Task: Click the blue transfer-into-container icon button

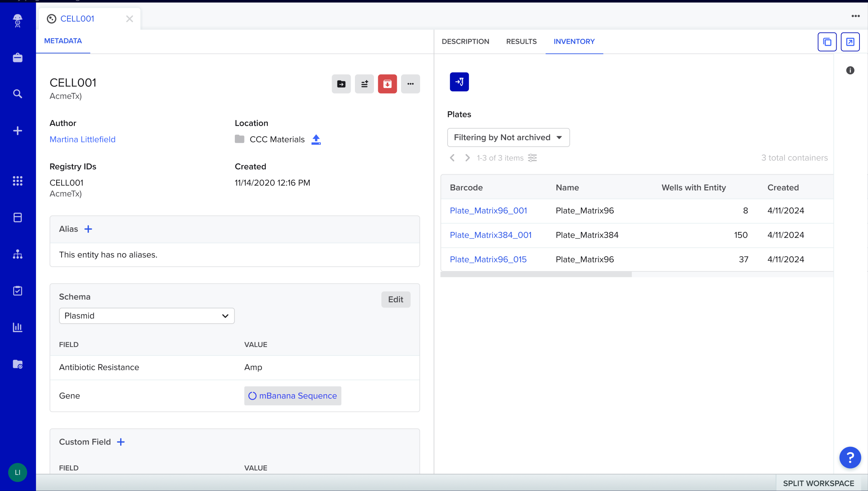Action: 459,82
